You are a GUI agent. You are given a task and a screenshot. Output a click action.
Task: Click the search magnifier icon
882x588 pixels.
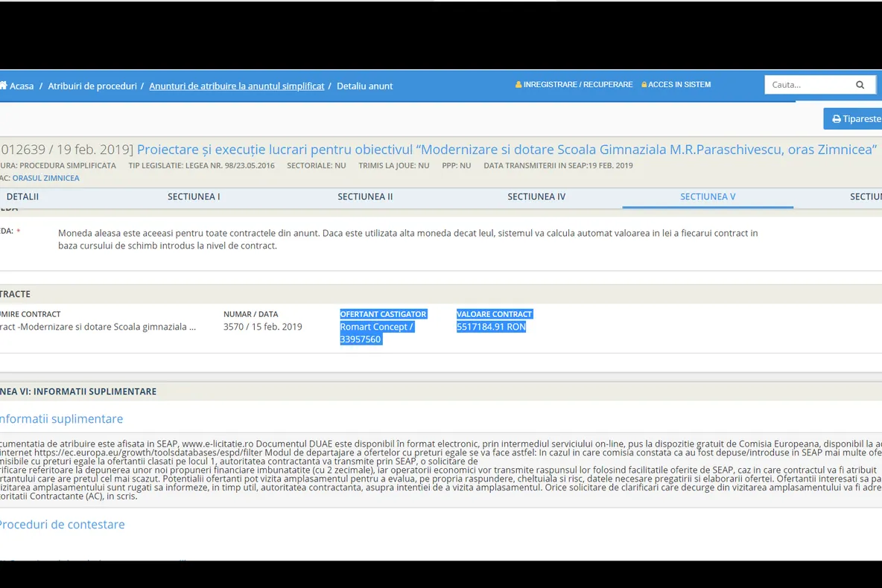tap(860, 85)
